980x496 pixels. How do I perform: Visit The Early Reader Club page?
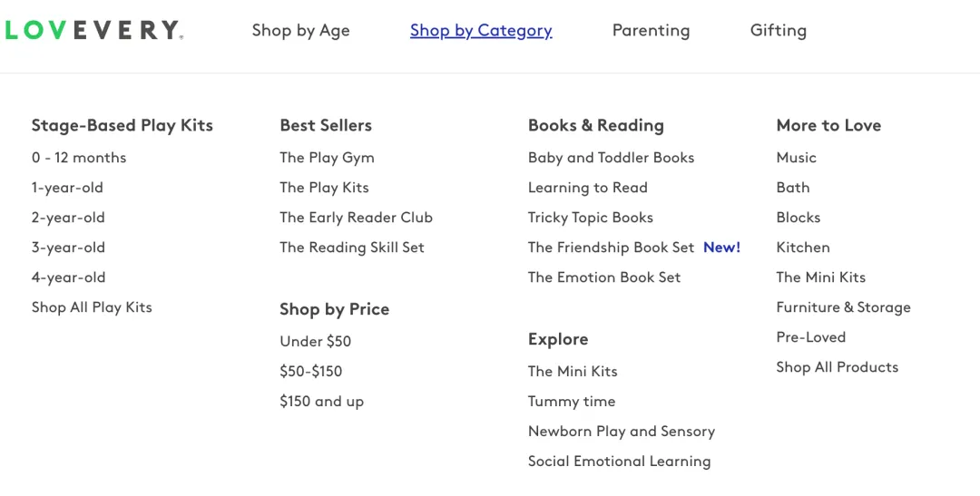click(356, 218)
